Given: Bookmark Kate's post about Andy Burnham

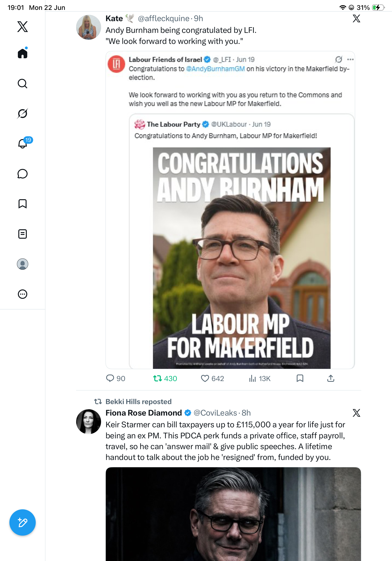Looking at the screenshot, I should 300,378.
